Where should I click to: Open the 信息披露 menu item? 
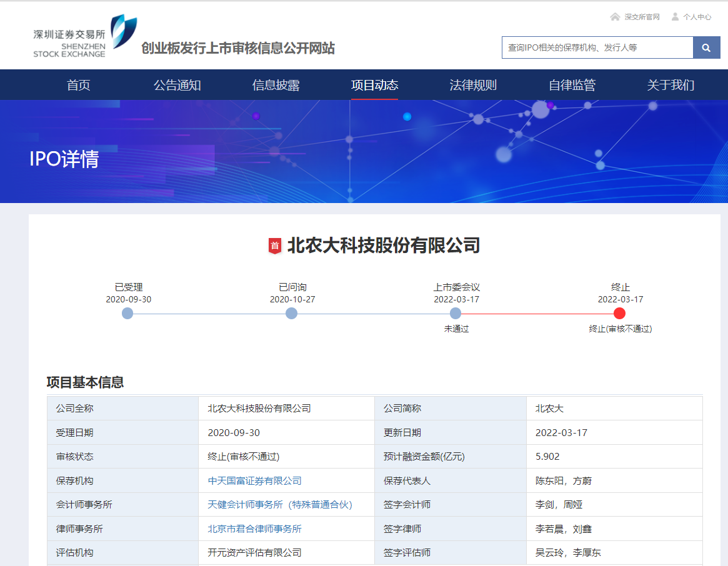[x=276, y=85]
